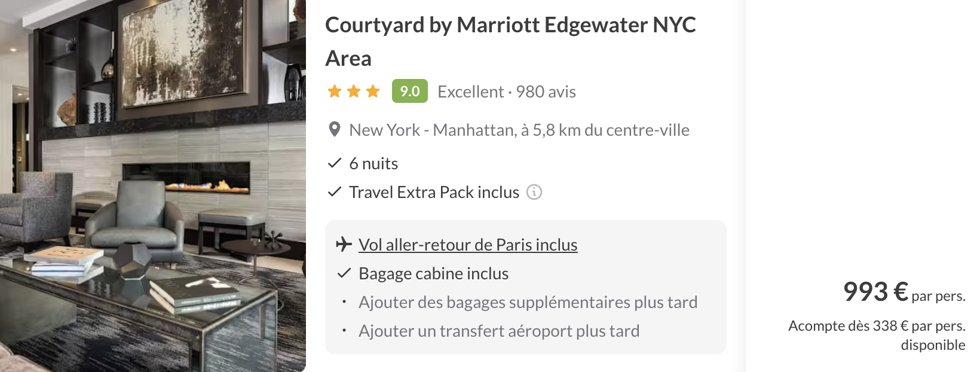
Task: Click the 993 € par pers. price
Action: coord(904,292)
